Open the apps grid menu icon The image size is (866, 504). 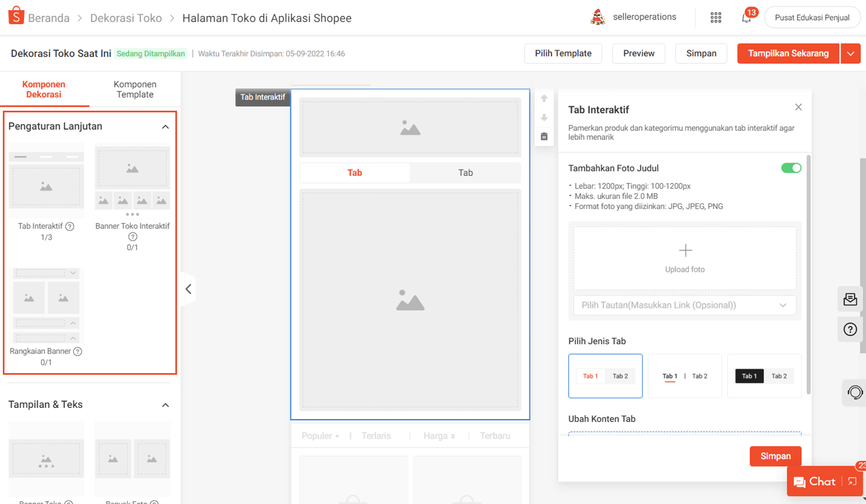tap(715, 17)
